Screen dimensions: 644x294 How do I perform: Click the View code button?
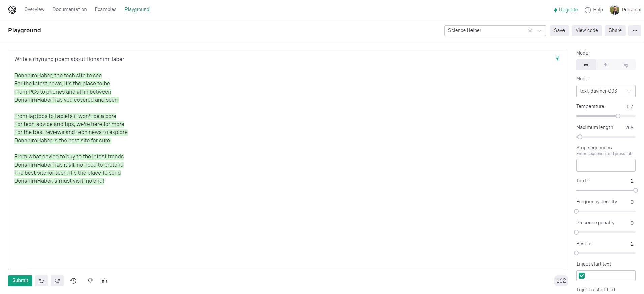[x=587, y=31]
